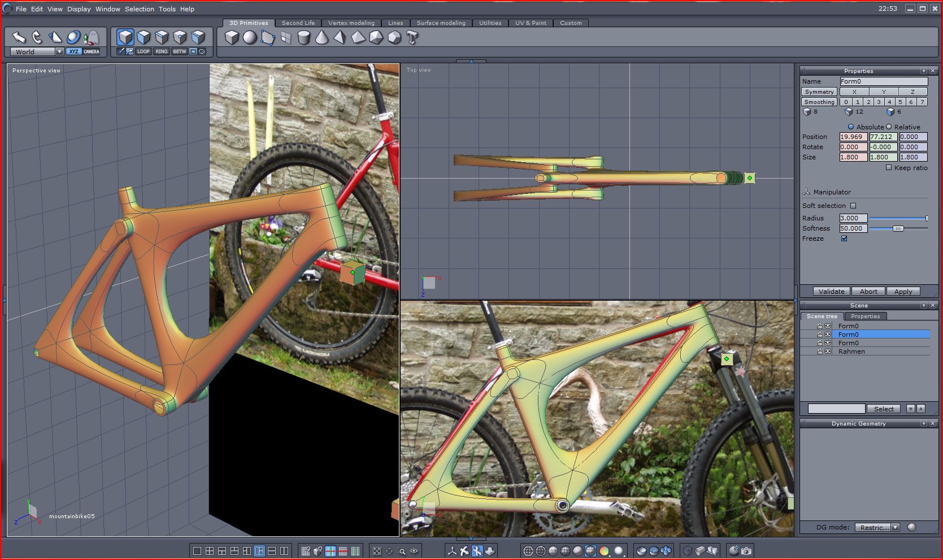Create a sphere primitive
This screenshot has width=943, height=560.
click(x=250, y=37)
